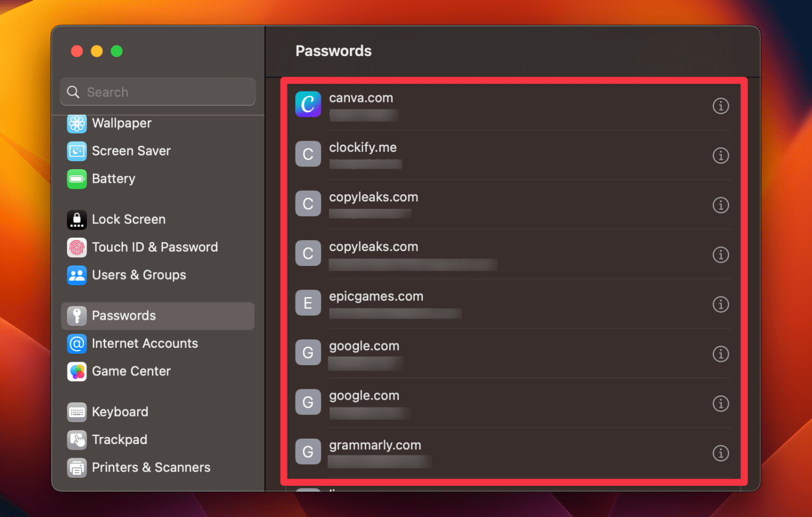Open the Passwords search field

click(158, 91)
